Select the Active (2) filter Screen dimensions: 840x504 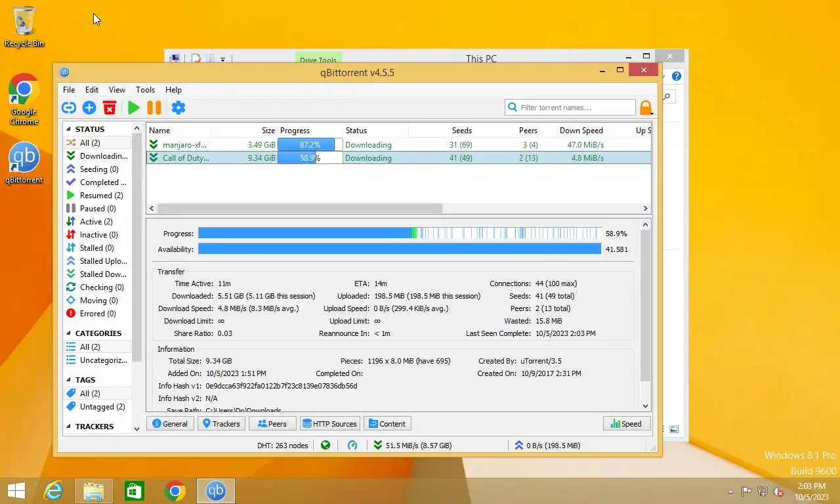pos(97,222)
